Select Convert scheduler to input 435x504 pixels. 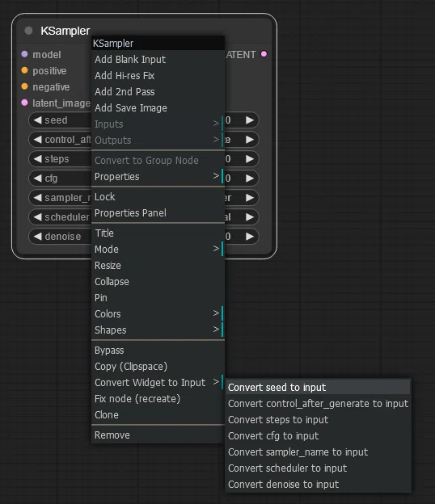click(318, 468)
